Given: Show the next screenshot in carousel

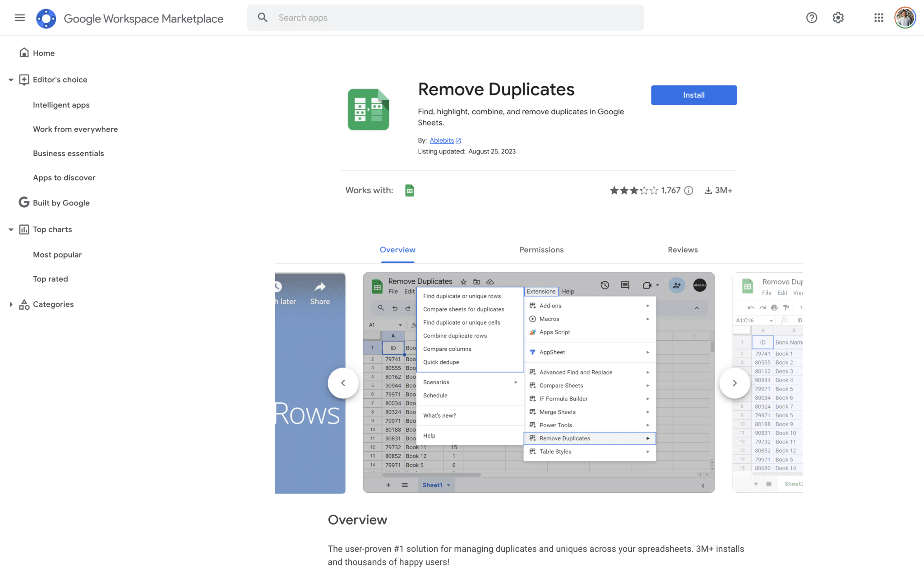Looking at the screenshot, I should click(x=735, y=383).
